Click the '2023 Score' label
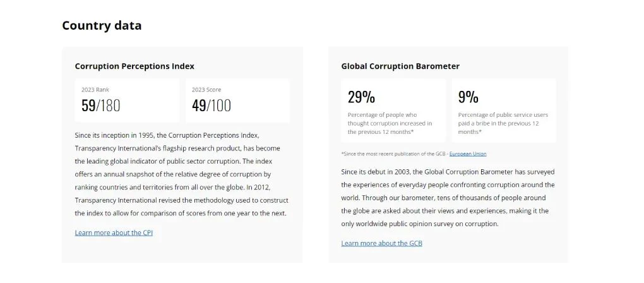644x283 pixels. (206, 90)
